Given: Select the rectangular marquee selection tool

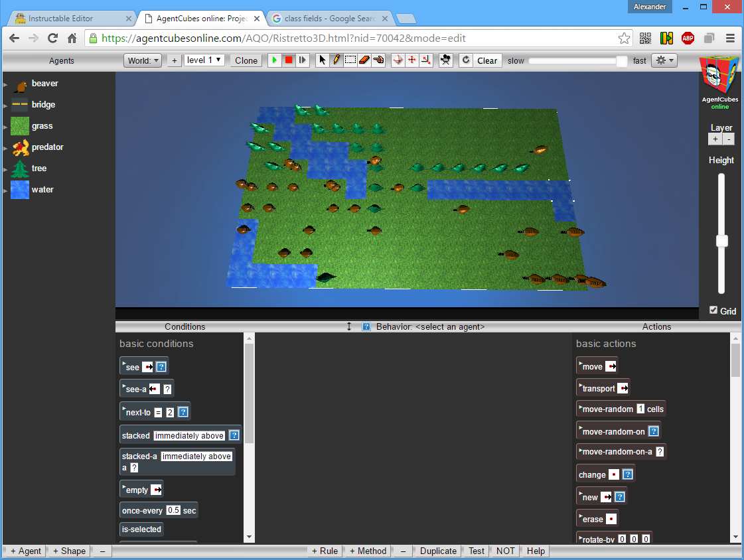Looking at the screenshot, I should 350,60.
